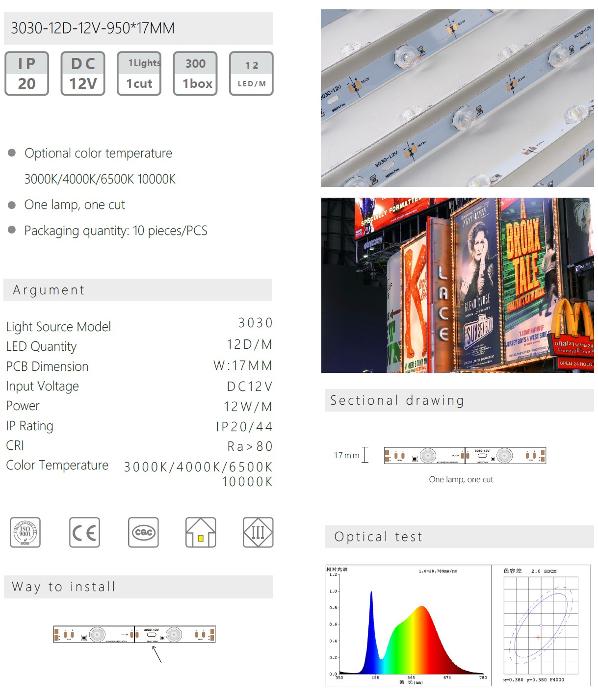Click the IP 20 rating badge
This screenshot has width=598, height=700.
(26, 74)
